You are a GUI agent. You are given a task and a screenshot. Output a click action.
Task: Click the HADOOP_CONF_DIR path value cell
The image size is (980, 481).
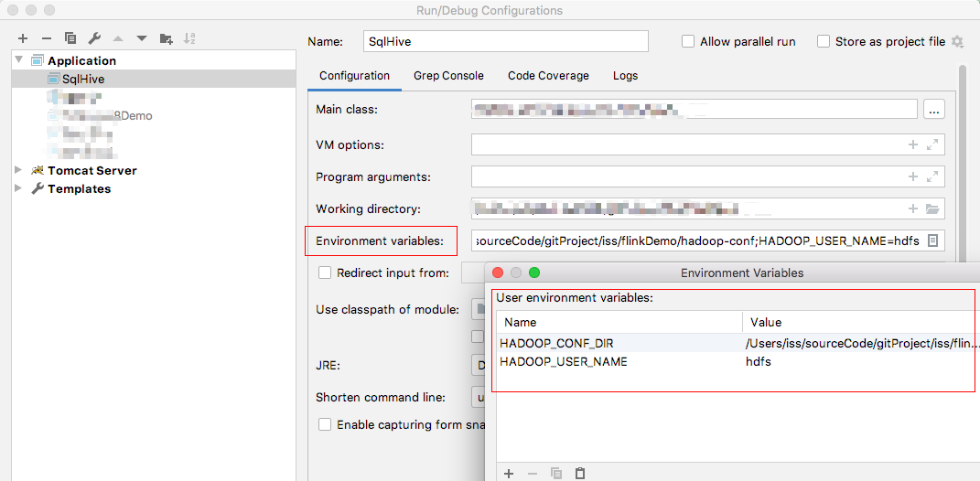pyautogui.click(x=861, y=342)
